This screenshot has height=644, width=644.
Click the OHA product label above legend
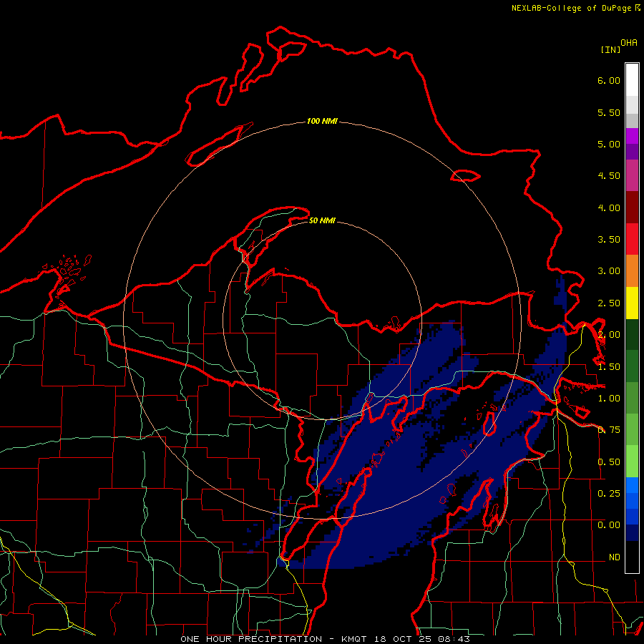click(x=629, y=43)
